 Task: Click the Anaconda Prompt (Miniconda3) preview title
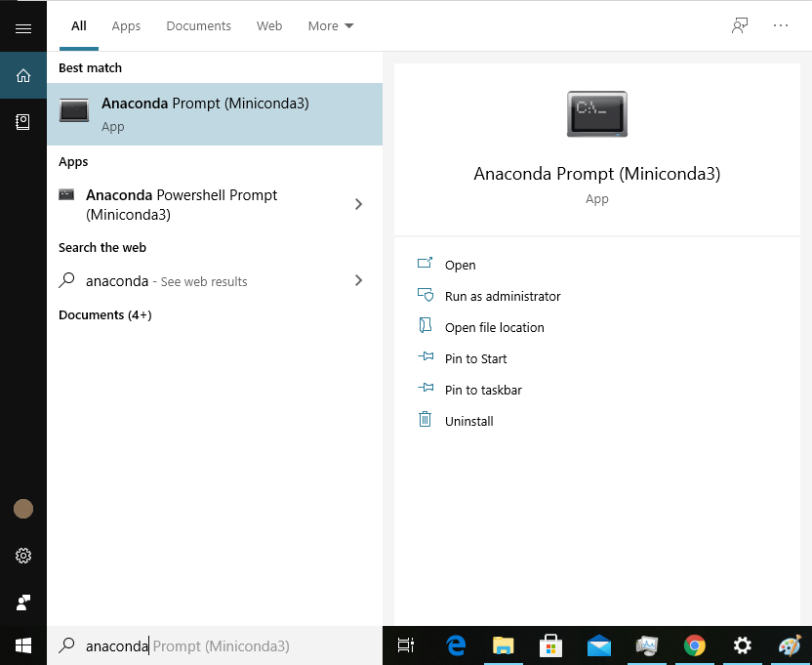coord(596,174)
